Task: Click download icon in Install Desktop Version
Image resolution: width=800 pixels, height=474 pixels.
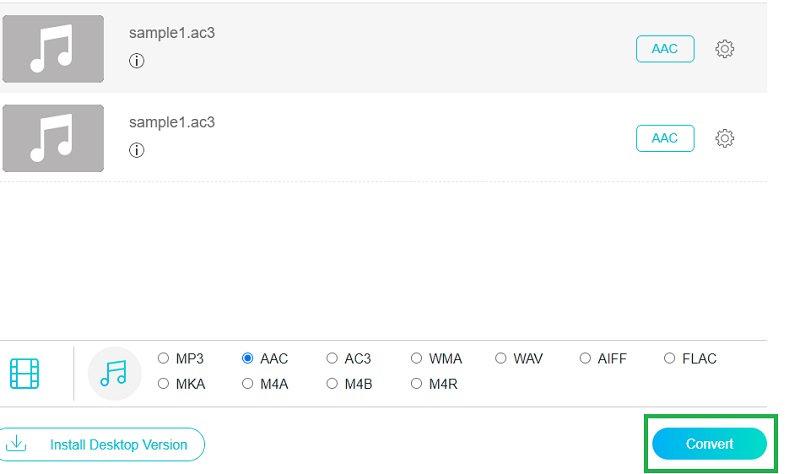Action: (16, 444)
